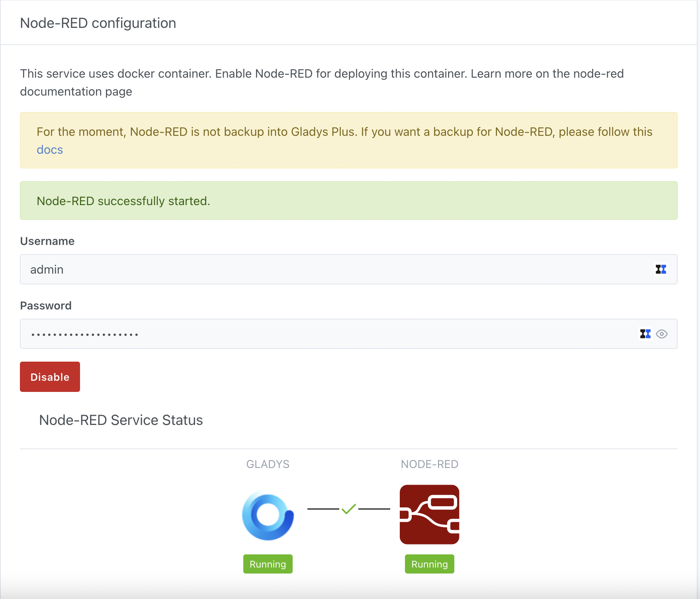Click the Username field label
This screenshot has width=700, height=599.
pos(47,241)
